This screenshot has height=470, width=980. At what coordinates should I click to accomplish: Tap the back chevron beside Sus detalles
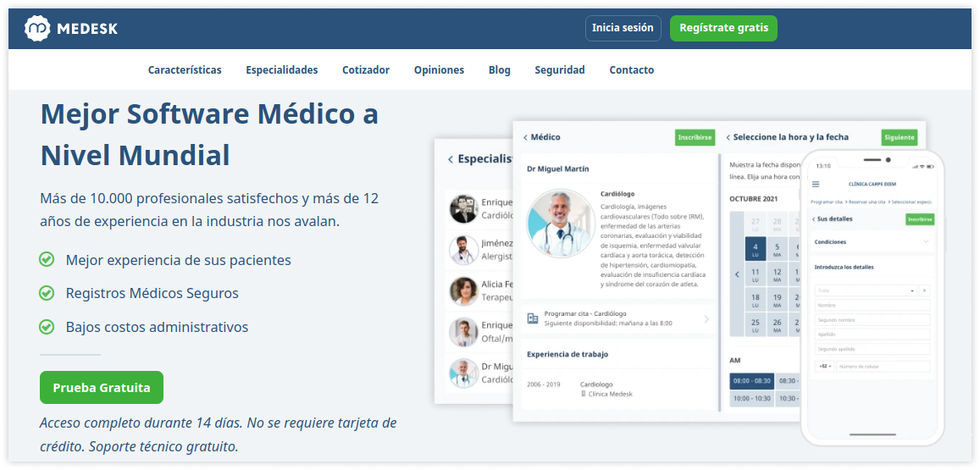click(813, 219)
